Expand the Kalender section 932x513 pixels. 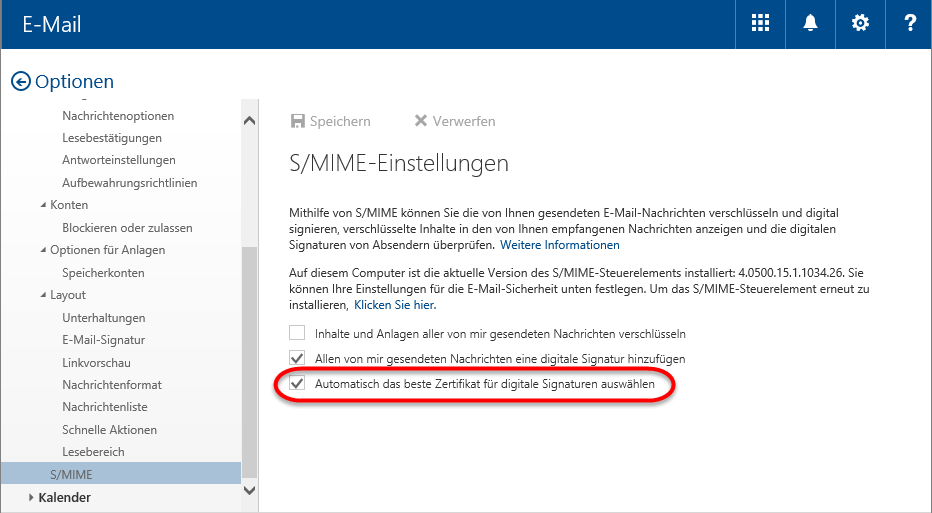click(x=31, y=497)
